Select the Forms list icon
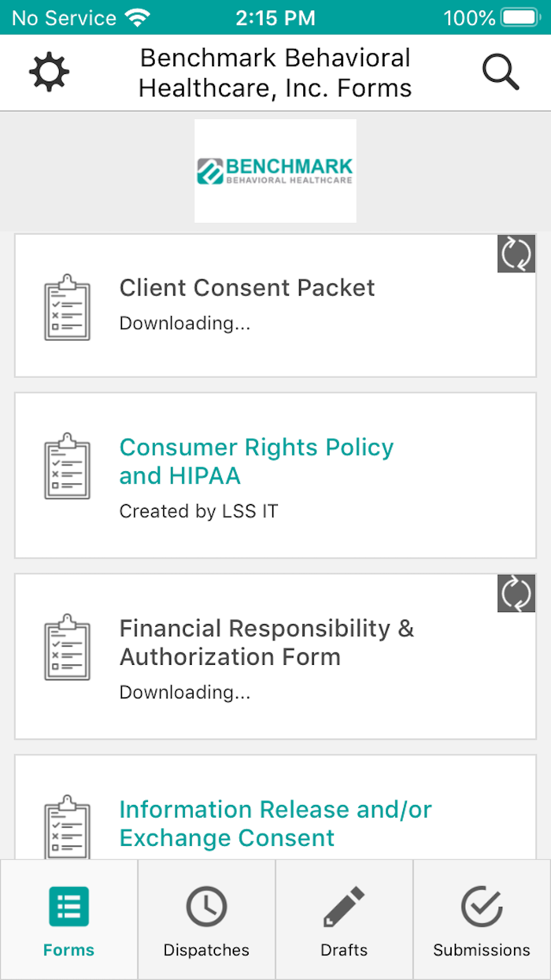Viewport: 551px width, 980px height. pyautogui.click(x=68, y=907)
